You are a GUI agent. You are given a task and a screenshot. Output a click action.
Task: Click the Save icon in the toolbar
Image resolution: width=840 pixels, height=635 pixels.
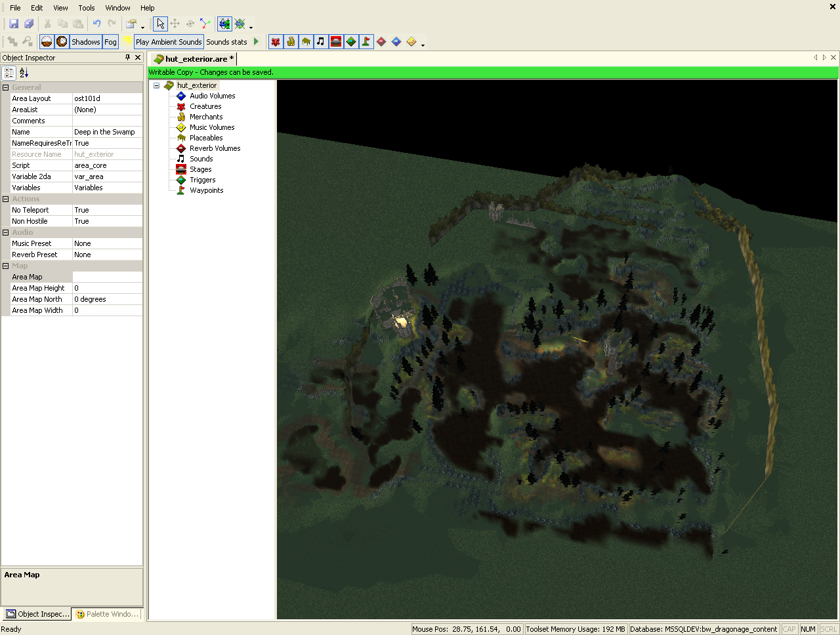point(14,24)
